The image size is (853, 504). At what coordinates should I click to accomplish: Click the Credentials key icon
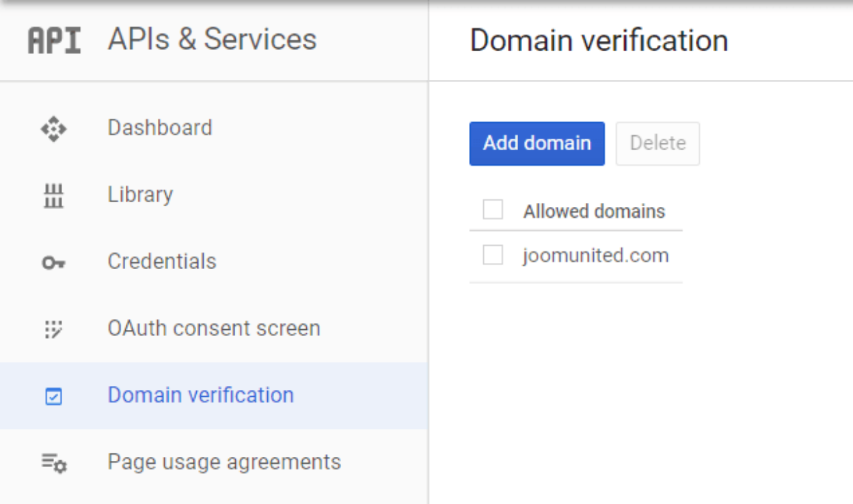pyautogui.click(x=53, y=262)
